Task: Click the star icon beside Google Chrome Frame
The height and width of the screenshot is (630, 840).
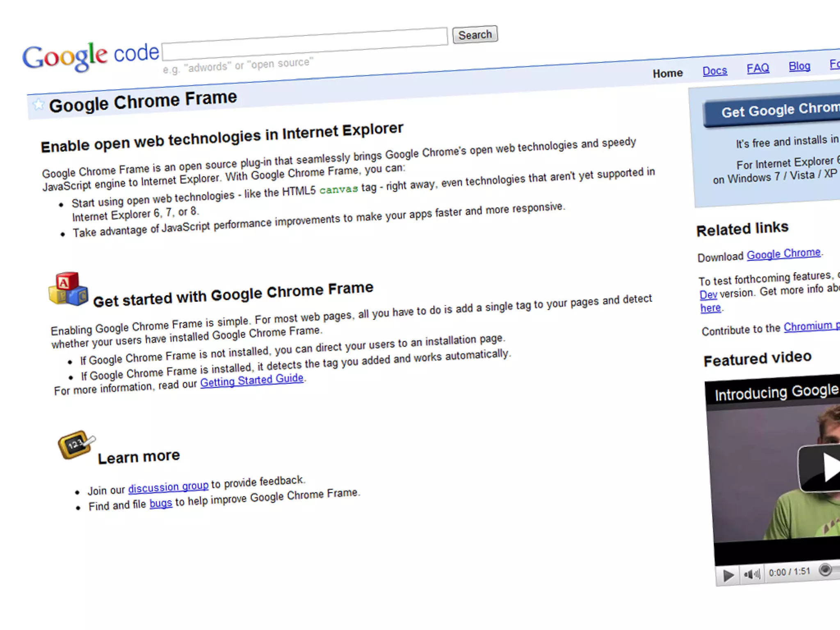Action: [38, 105]
